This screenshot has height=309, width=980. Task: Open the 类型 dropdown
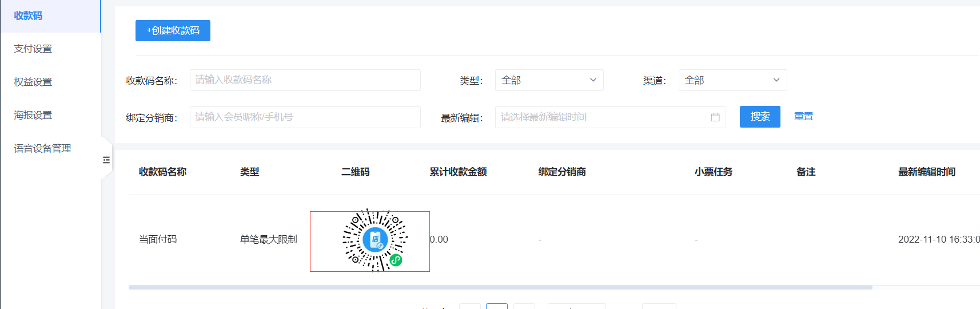[549, 80]
